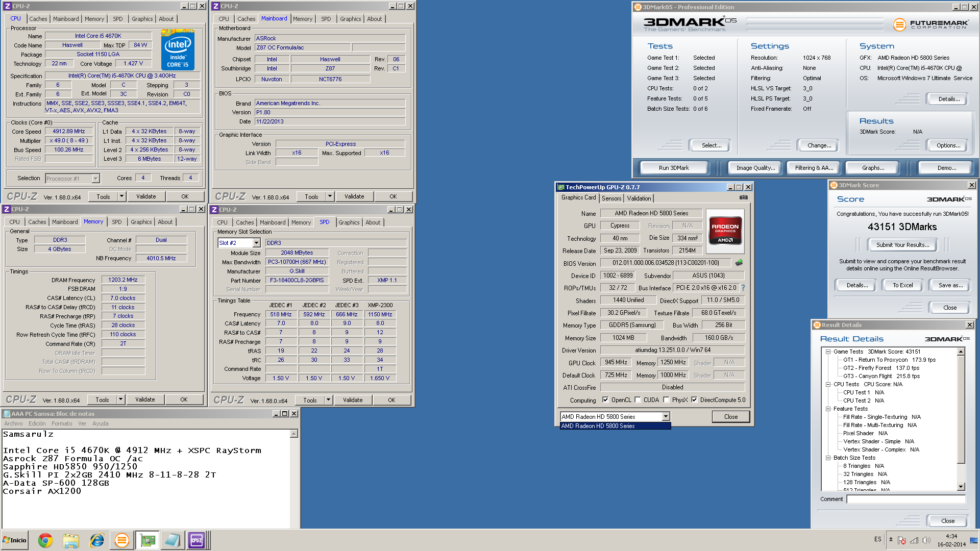980x551 pixels.
Task: Click the BIOS save chip icon in GPU-Z
Action: pos(739,263)
